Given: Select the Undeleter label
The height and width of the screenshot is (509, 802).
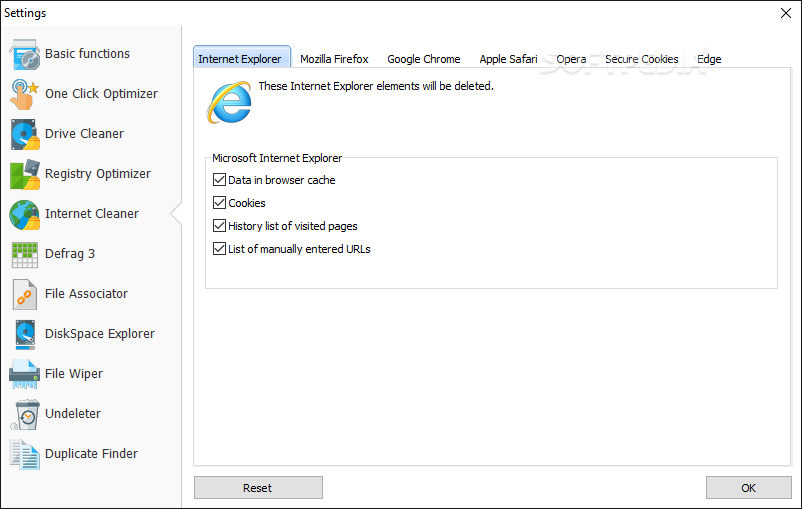Looking at the screenshot, I should click(73, 413).
